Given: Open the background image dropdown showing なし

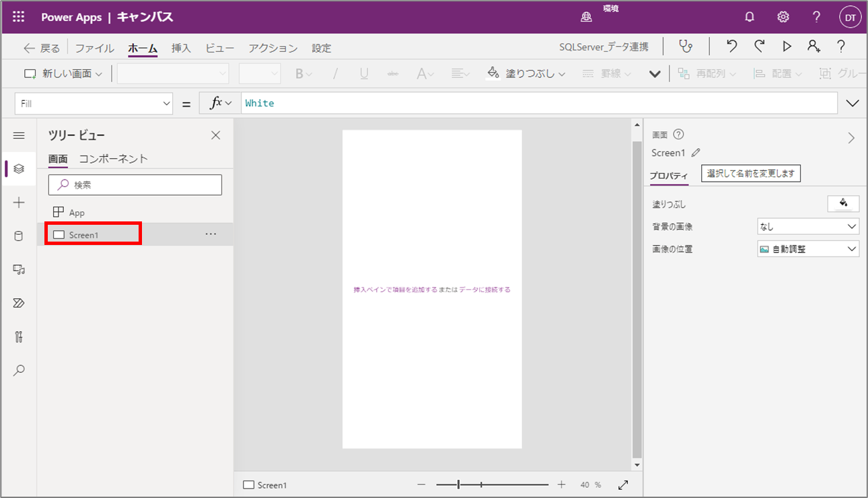Looking at the screenshot, I should (808, 227).
